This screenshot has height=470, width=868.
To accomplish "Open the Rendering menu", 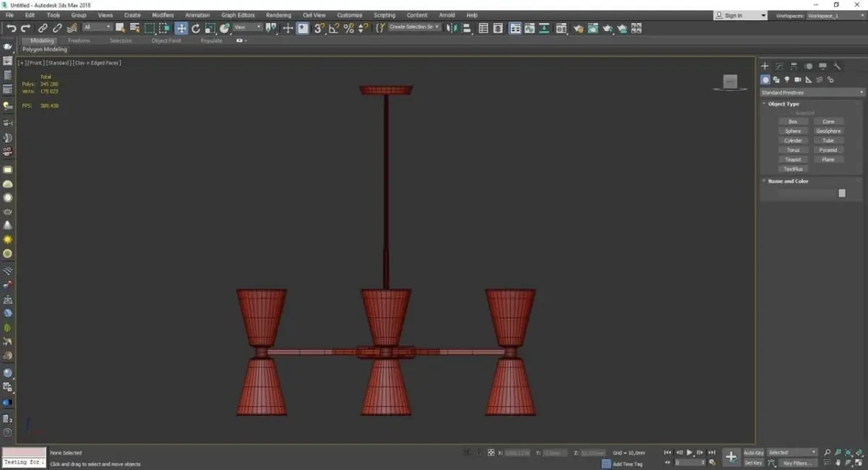I will pyautogui.click(x=278, y=15).
